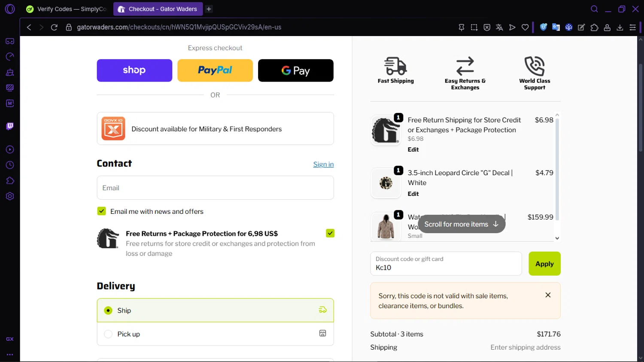
Task: Open sidebar three-dots more options
Action: pyautogui.click(x=10, y=355)
